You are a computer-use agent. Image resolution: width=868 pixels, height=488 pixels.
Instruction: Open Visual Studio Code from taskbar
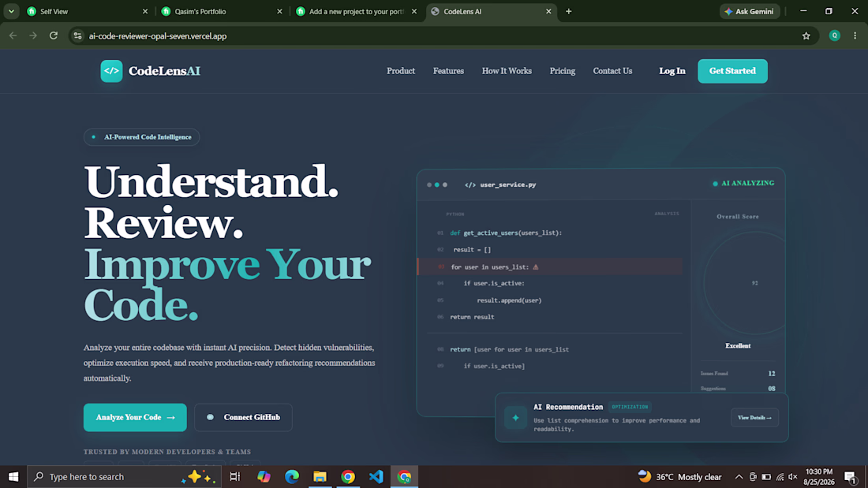click(x=376, y=476)
